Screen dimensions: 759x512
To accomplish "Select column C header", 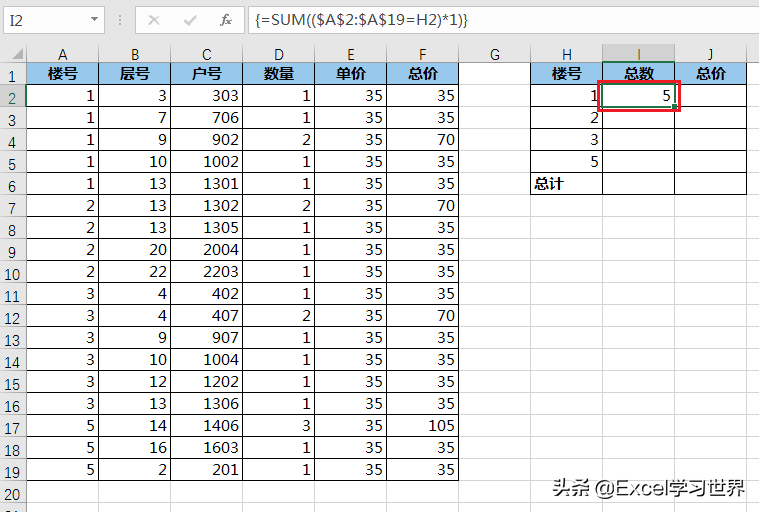I will [207, 54].
